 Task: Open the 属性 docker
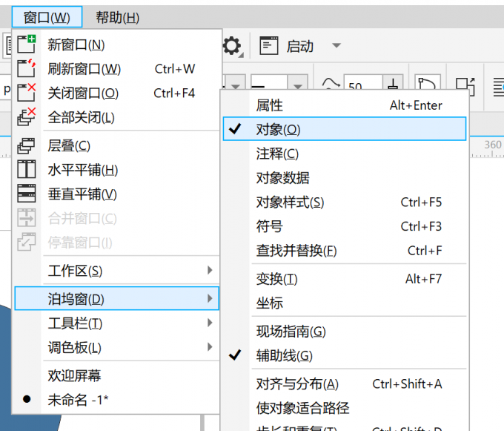tap(345, 105)
